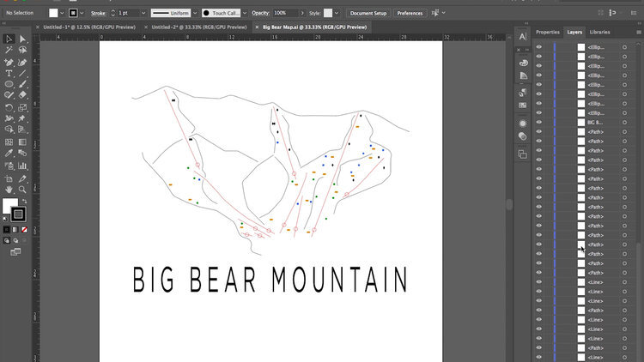Click the Opacity label link
The height and width of the screenshot is (362, 644).
coord(260,13)
